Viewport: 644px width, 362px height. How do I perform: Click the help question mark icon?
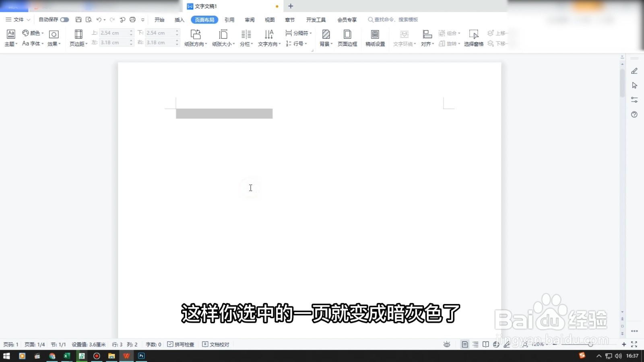point(634,115)
